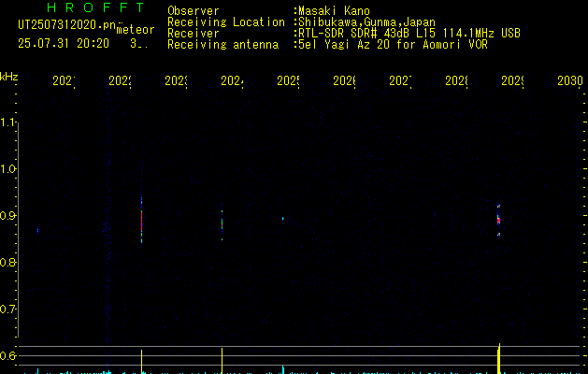Click the 1.1 frequency axis label
588x374 pixels.
pos(8,122)
